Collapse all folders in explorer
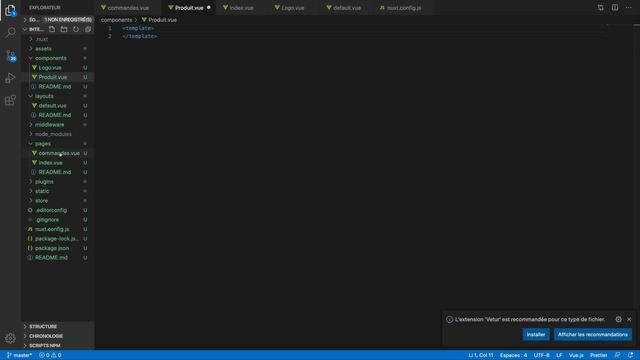This screenshot has height=360, width=640. pos(88,29)
